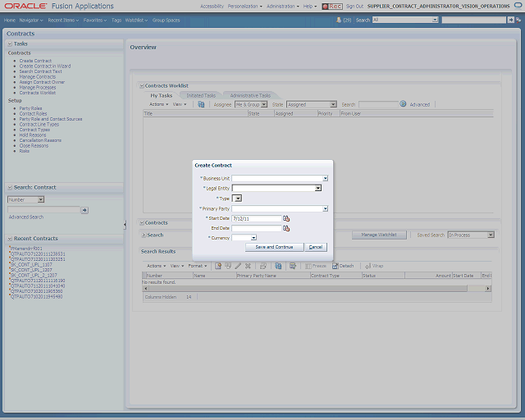The height and width of the screenshot is (420, 525).
Task: Open the Personalization menu
Action: coord(245,7)
